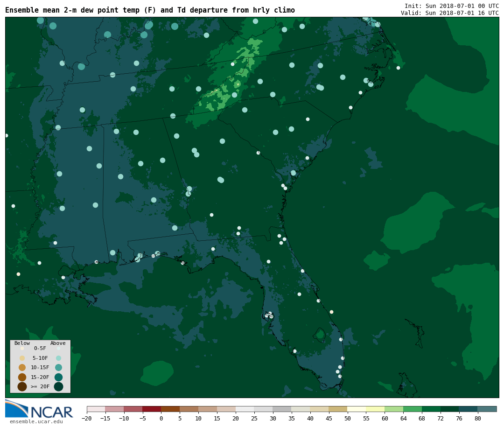The image size is (504, 427).
Task: Pick the colorbar segment between 76 and 80
Action: (469, 409)
